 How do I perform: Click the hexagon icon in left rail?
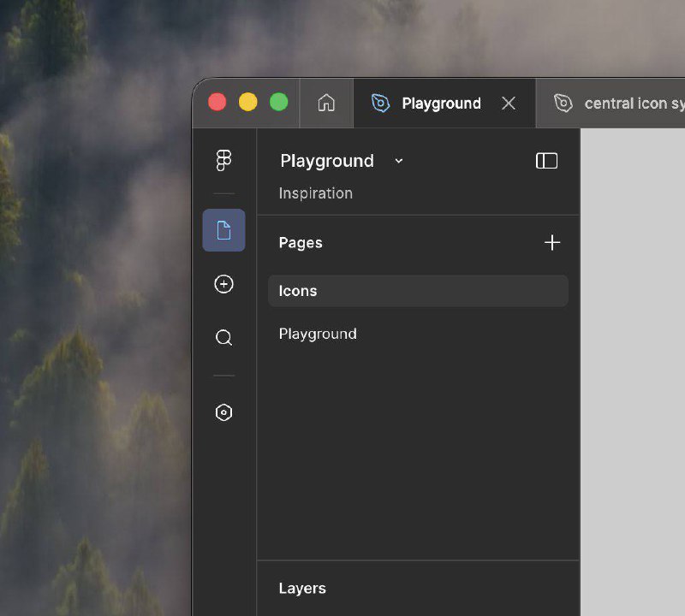(x=223, y=412)
